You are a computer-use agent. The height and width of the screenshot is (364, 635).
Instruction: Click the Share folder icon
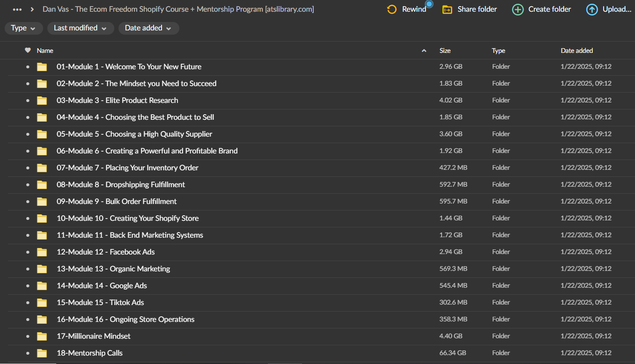click(x=447, y=9)
